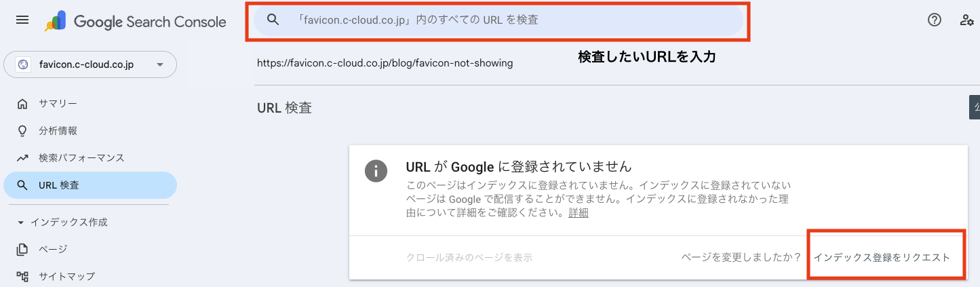
Task: Follow the 詳細 link in the card
Action: (578, 213)
